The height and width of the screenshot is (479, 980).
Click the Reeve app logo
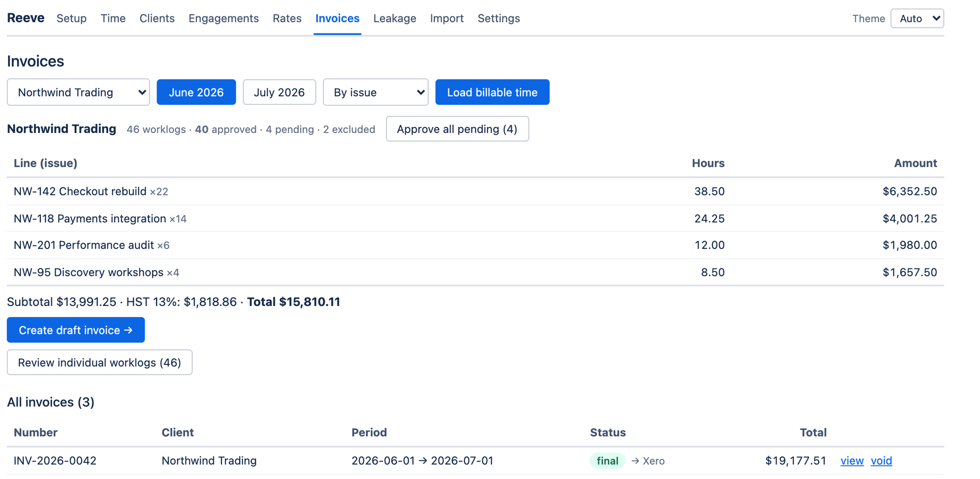tap(26, 18)
